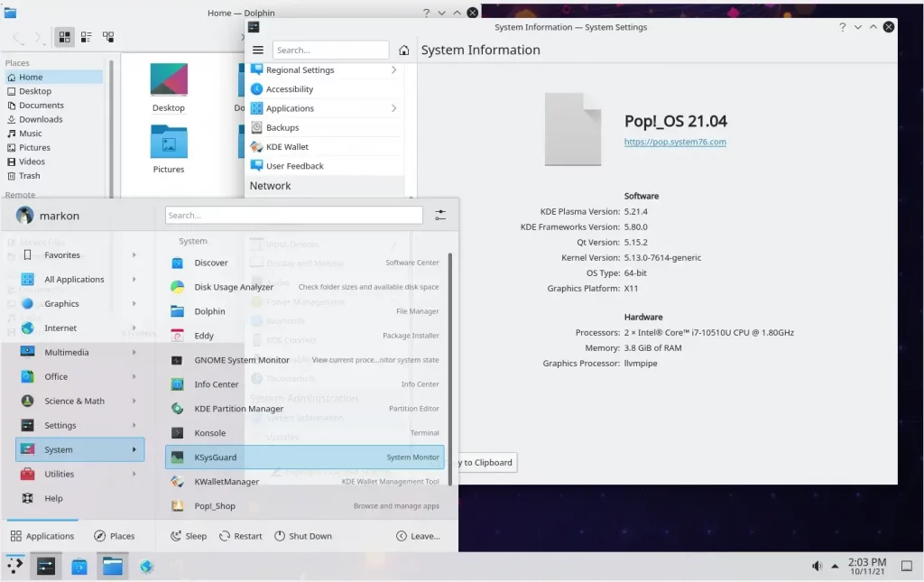Viewport: 924px width, 582px height.
Task: Click the show desktop icon beside the clock
Action: coord(907,566)
